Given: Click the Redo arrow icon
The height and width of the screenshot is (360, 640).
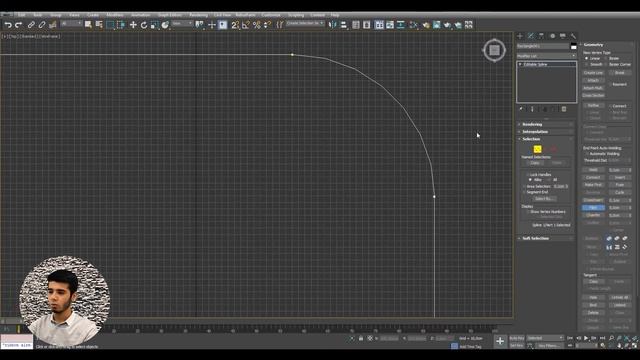Looking at the screenshot, I should [x=18, y=25].
